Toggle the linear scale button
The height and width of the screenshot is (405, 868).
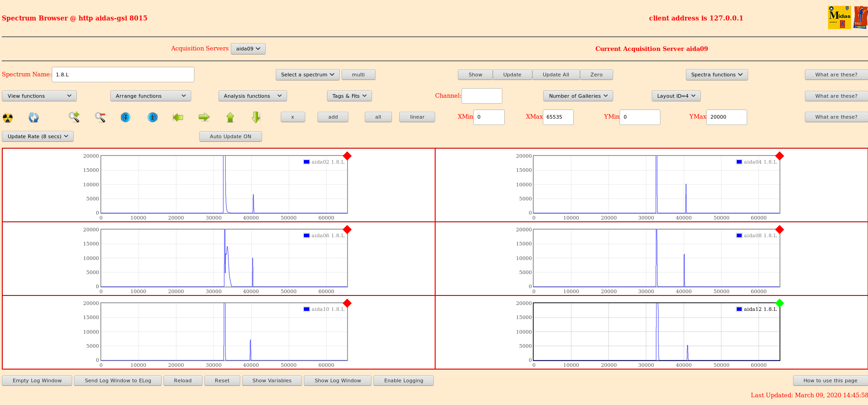pyautogui.click(x=417, y=117)
